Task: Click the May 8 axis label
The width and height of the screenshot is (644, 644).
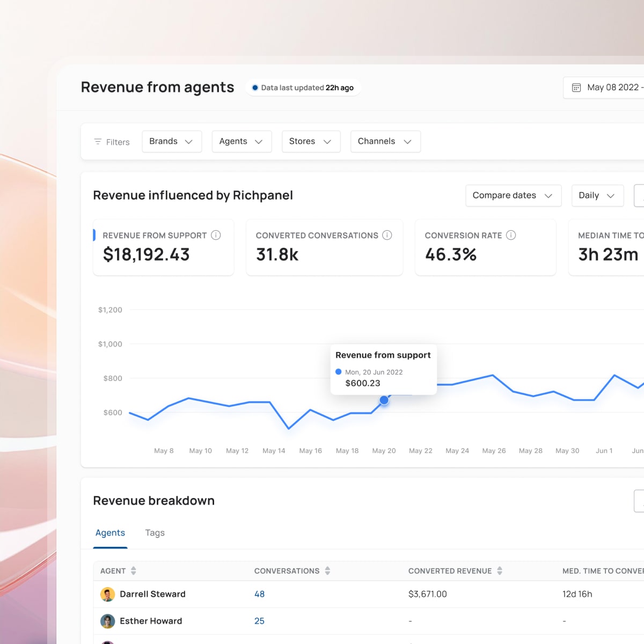Action: (164, 451)
